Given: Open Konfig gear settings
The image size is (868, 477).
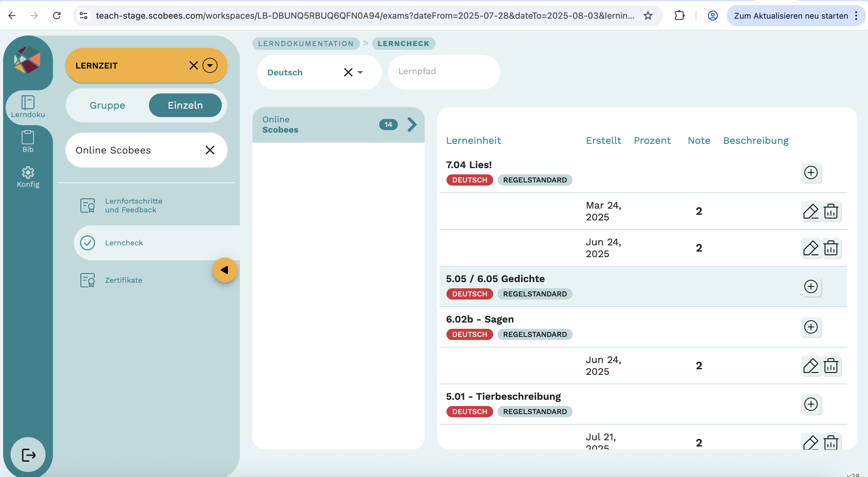Looking at the screenshot, I should 28,177.
